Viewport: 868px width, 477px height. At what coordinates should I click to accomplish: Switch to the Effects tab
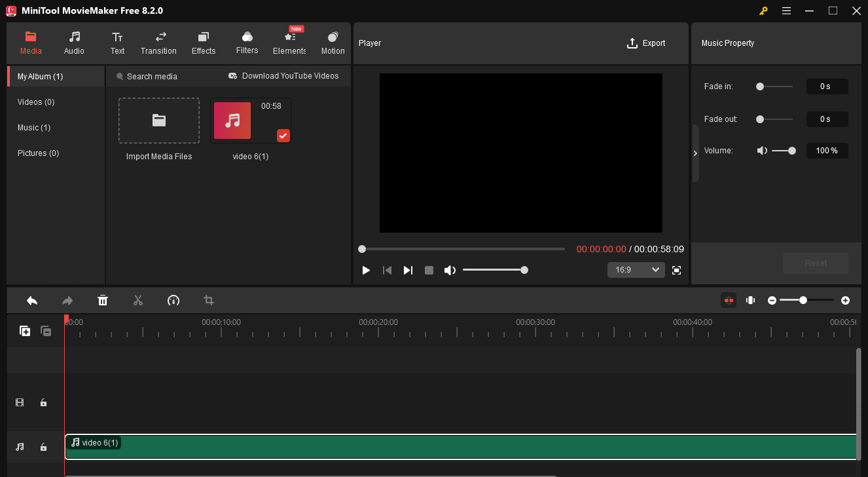(x=204, y=43)
